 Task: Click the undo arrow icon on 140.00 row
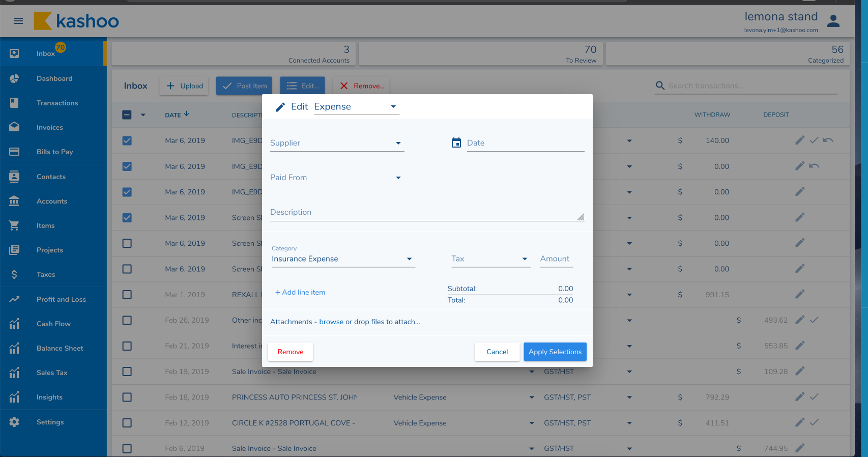[x=828, y=140]
